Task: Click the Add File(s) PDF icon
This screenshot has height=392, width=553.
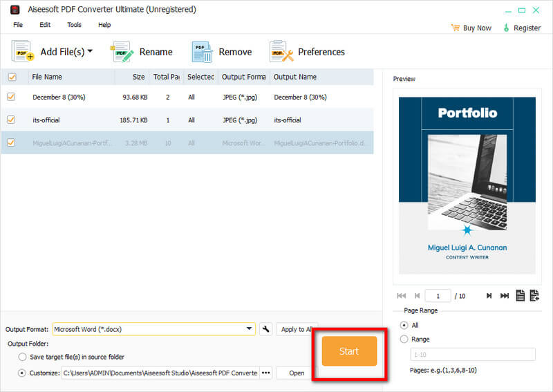Action: (23, 52)
